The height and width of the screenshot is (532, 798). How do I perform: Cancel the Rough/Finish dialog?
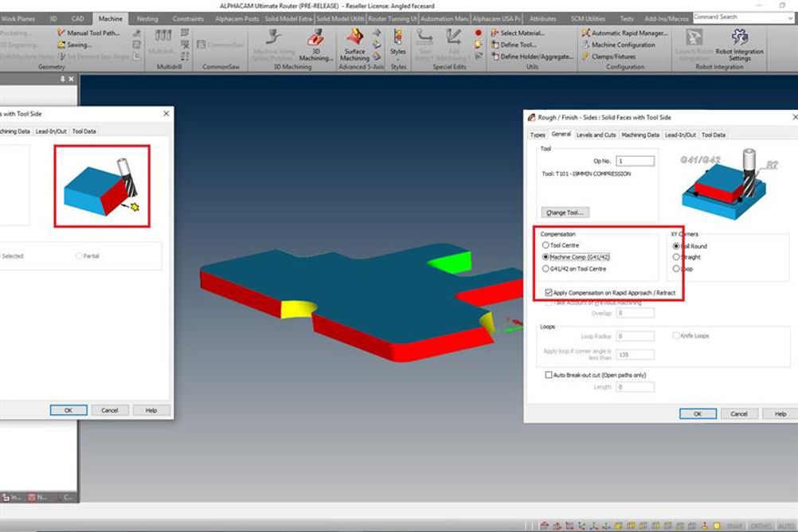[739, 414]
